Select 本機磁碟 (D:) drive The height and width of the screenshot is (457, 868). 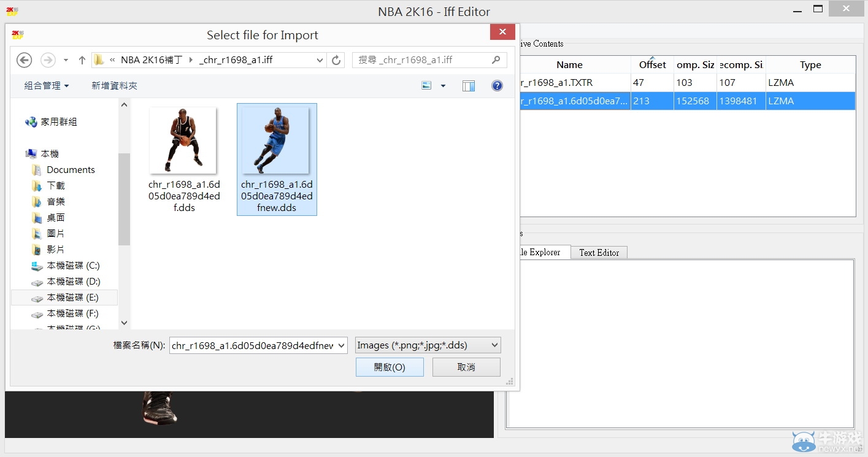(x=73, y=282)
